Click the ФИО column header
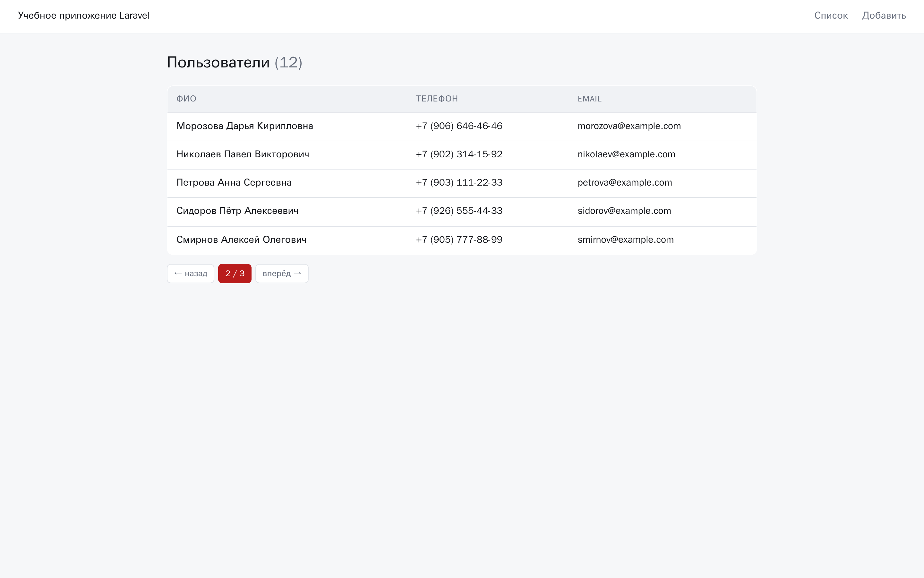The height and width of the screenshot is (578, 924). pos(186,99)
